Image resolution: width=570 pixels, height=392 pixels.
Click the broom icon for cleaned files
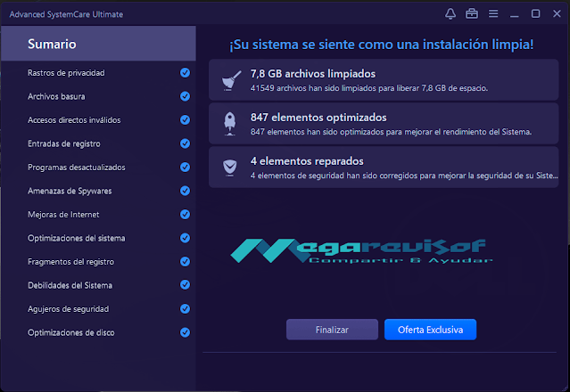(x=231, y=80)
